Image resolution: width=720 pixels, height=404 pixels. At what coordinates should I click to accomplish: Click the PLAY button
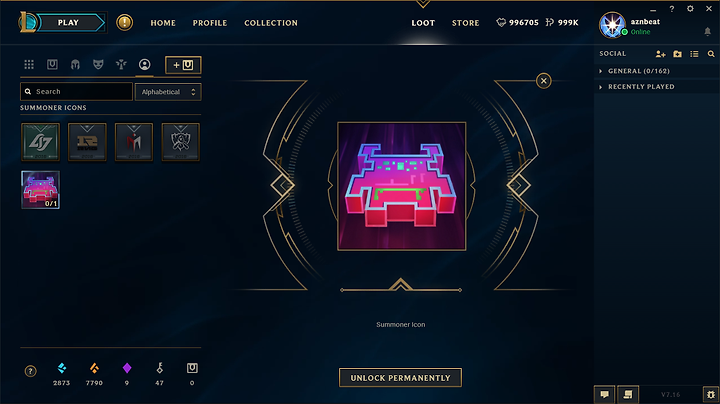[68, 22]
